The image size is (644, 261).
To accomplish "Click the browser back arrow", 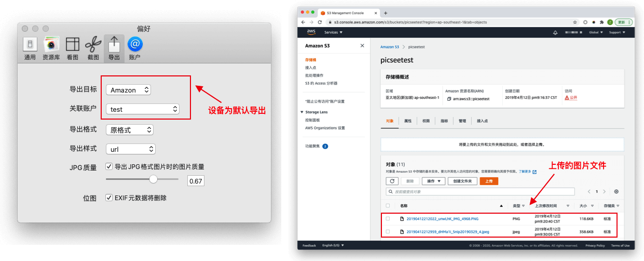I will 304,22.
